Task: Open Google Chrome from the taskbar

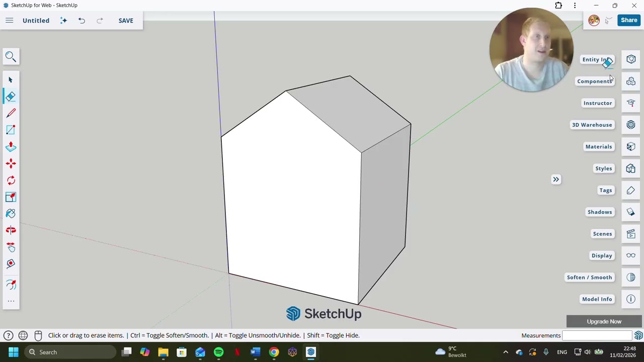Action: (x=274, y=352)
